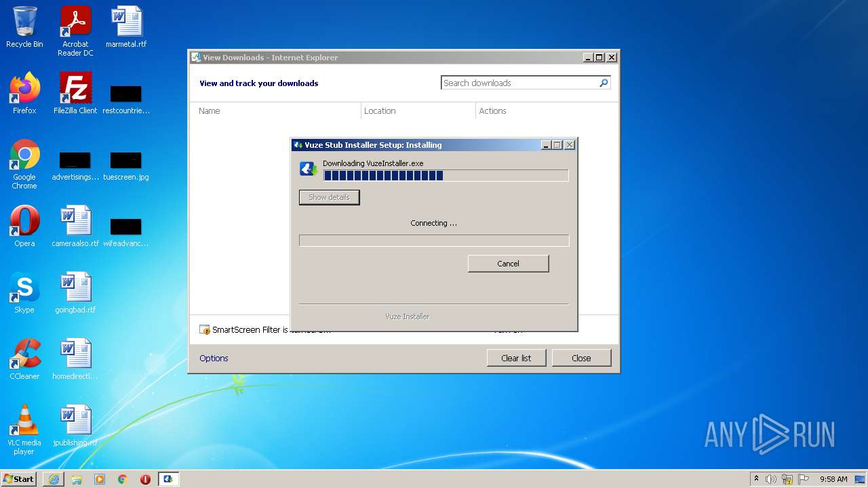Image resolution: width=868 pixels, height=488 pixels.
Task: Click the VuzeInstaller.exe download progress bar
Action: click(446, 176)
